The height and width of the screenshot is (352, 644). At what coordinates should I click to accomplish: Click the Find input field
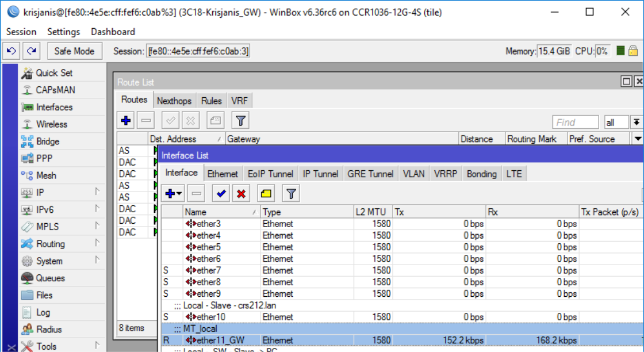tap(576, 122)
